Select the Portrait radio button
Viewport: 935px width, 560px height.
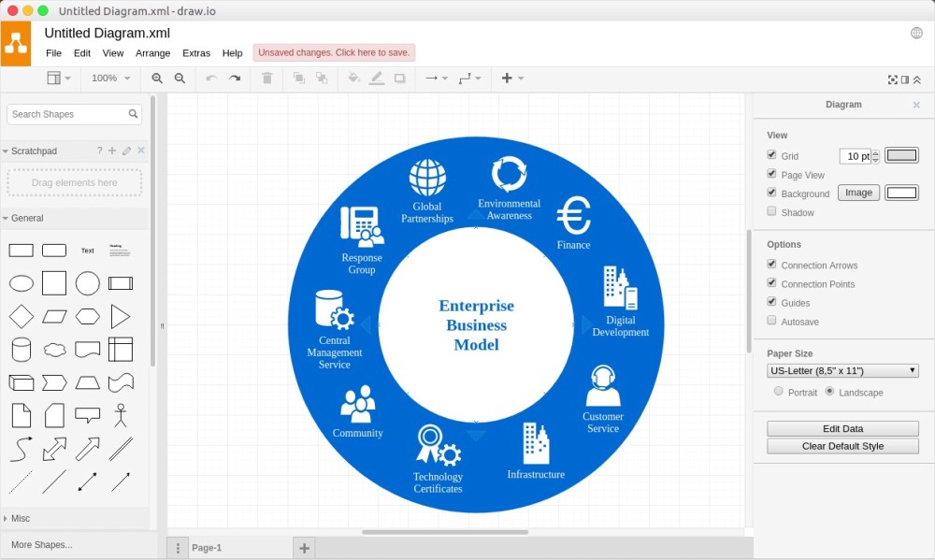tap(777, 392)
